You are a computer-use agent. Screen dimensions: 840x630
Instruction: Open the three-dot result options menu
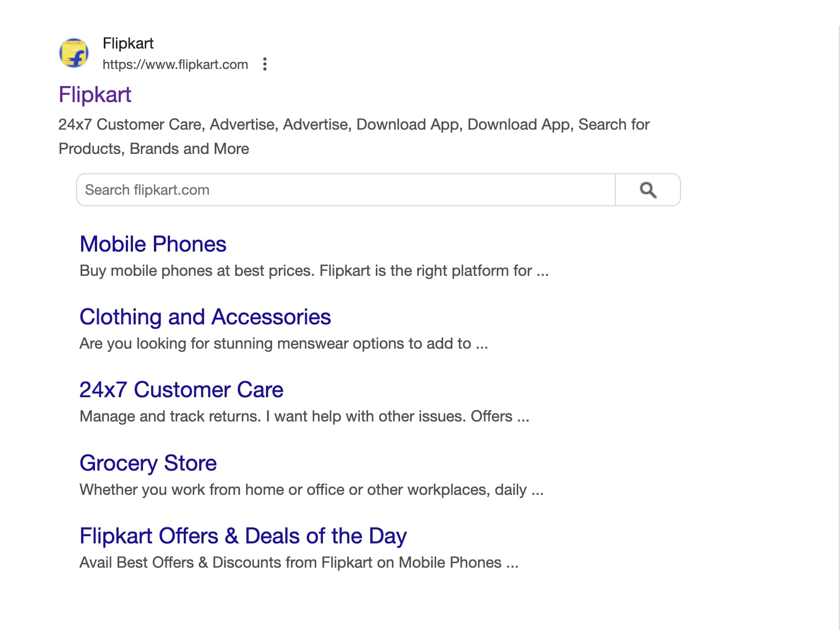click(265, 65)
